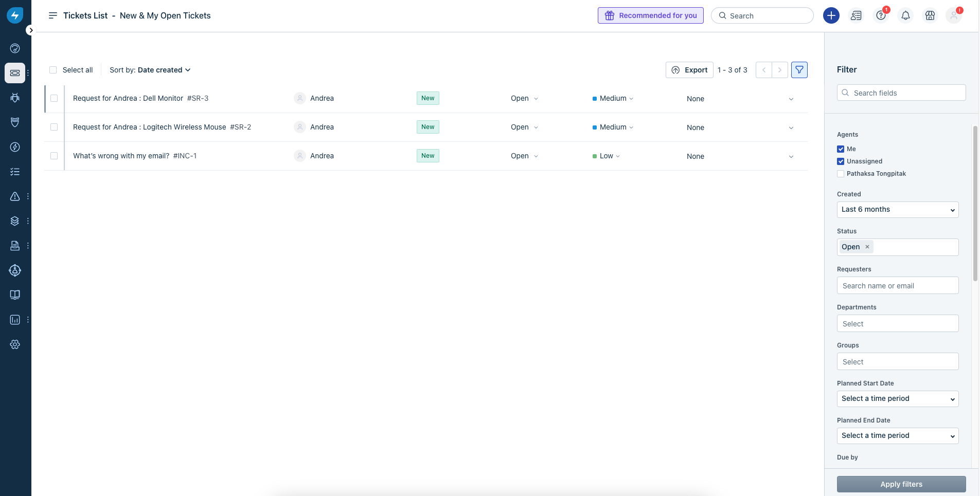The width and height of the screenshot is (980, 496).
Task: Open the Assets module (layers icon)
Action: pyautogui.click(x=15, y=221)
